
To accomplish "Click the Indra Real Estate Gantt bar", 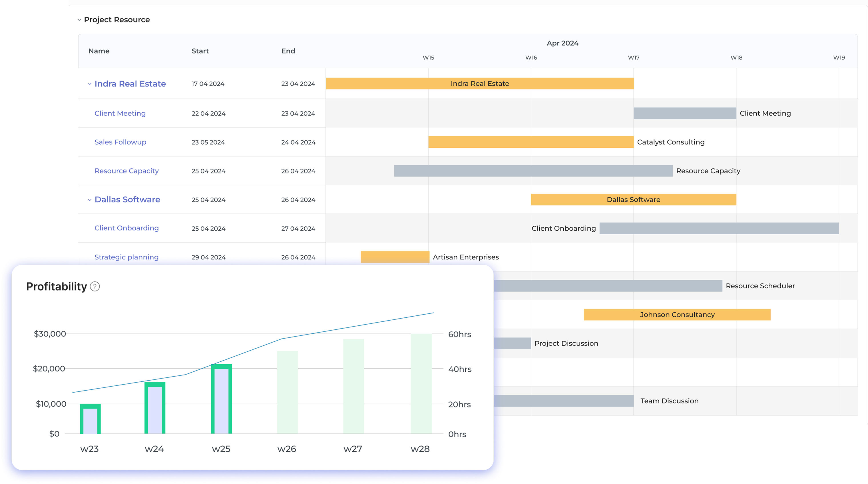I will click(479, 84).
